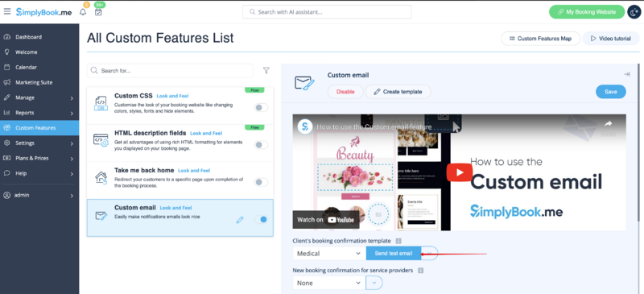The width and height of the screenshot is (644, 294).
Task: Play the Custom email YouTube video
Action: [459, 172]
